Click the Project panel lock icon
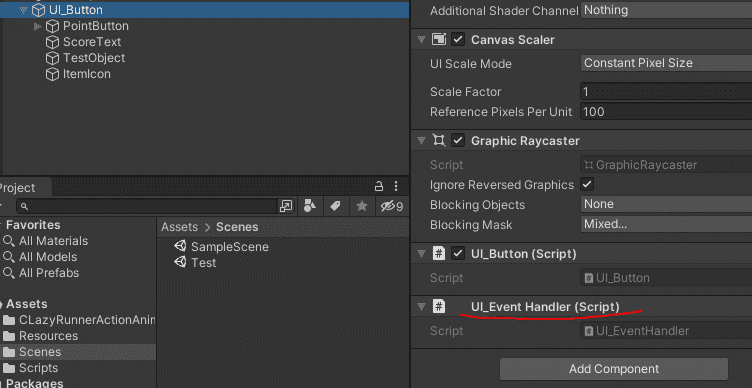 [379, 186]
